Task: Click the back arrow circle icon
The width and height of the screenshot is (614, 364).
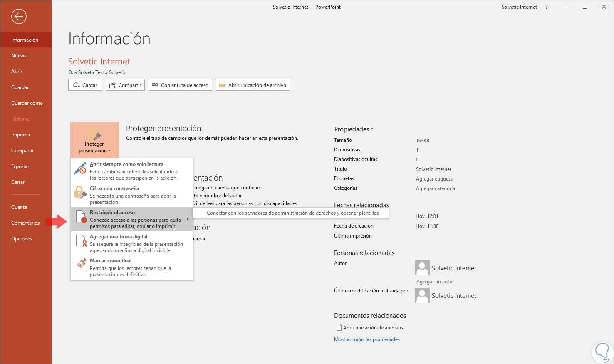Action: pyautogui.click(x=19, y=17)
